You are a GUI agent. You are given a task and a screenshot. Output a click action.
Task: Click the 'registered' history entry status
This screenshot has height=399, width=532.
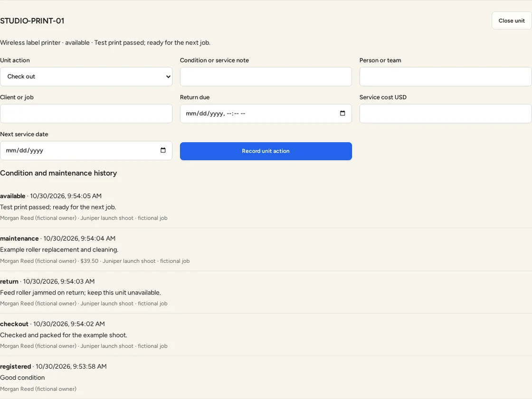pos(16,366)
